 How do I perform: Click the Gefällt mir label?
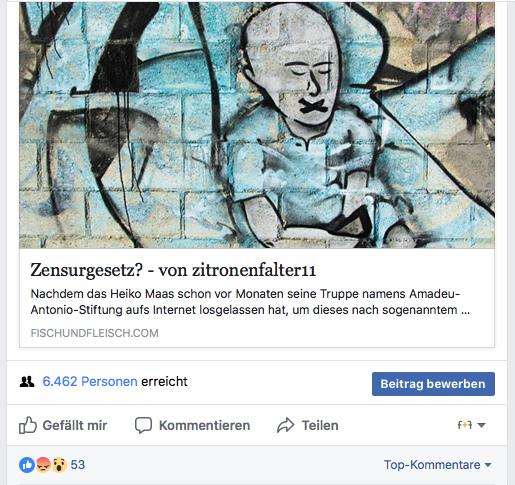click(75, 425)
